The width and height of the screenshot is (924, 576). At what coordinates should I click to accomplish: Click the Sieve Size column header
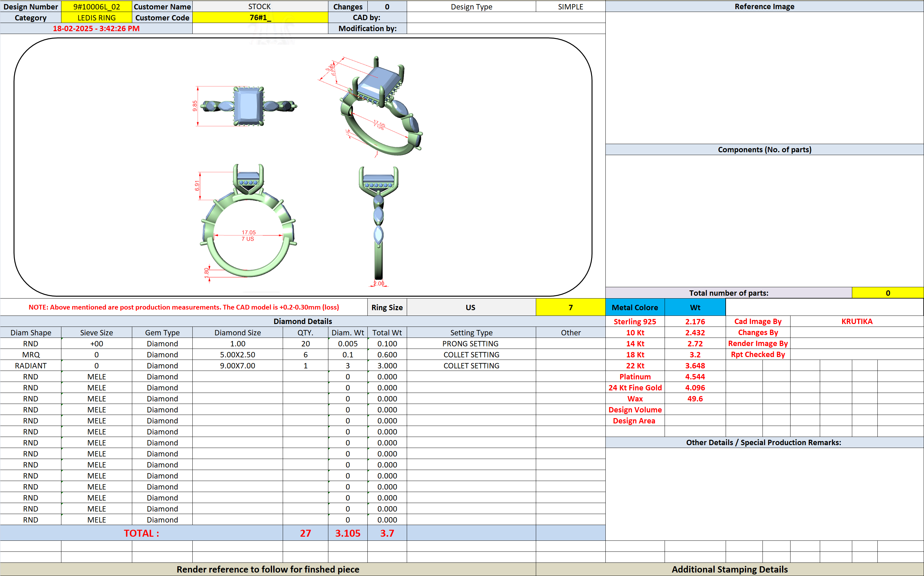(x=96, y=333)
